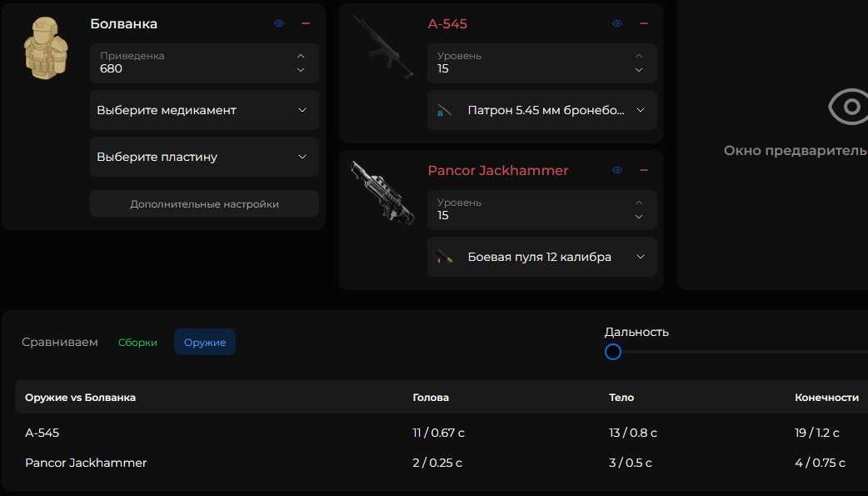Image resolution: width=868 pixels, height=496 pixels.
Task: Click the Pancor Jackhammer title link
Action: [x=498, y=170]
